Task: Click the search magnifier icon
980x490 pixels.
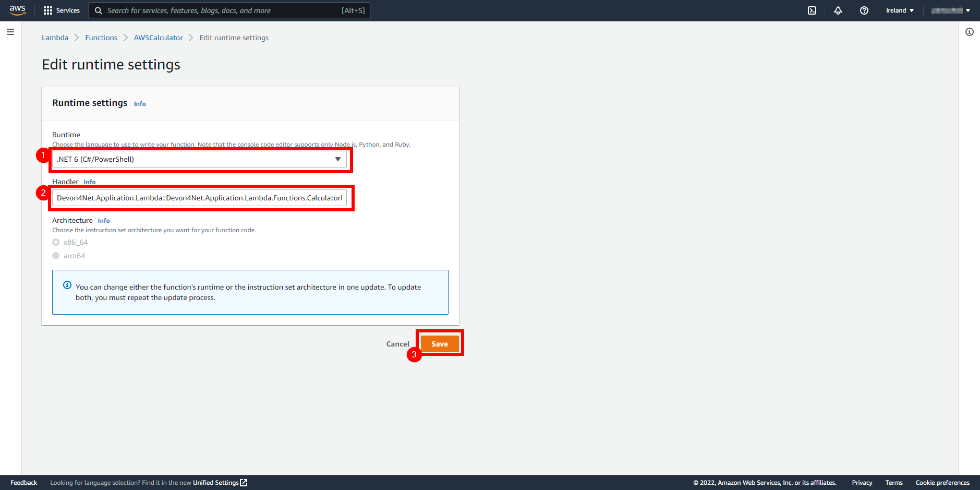Action: coord(98,10)
